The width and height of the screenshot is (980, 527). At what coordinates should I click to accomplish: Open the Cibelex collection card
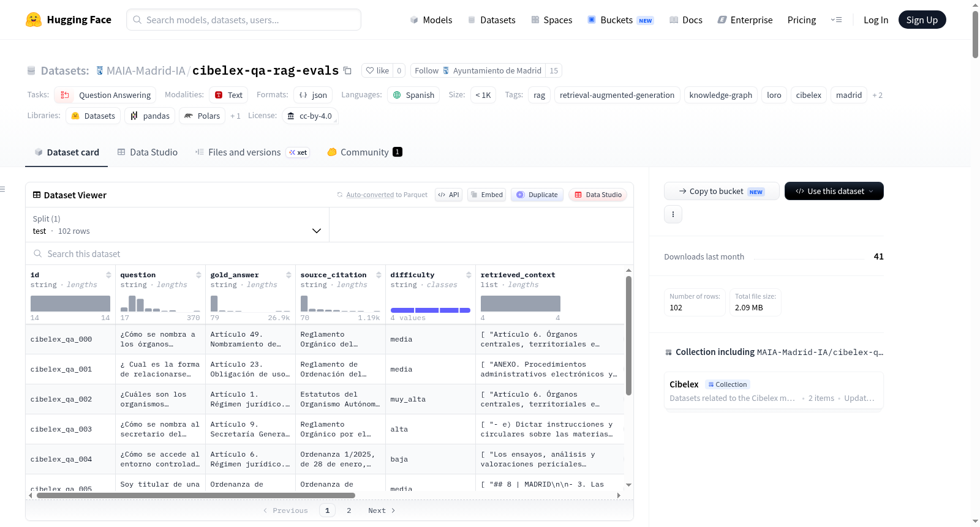pos(774,391)
